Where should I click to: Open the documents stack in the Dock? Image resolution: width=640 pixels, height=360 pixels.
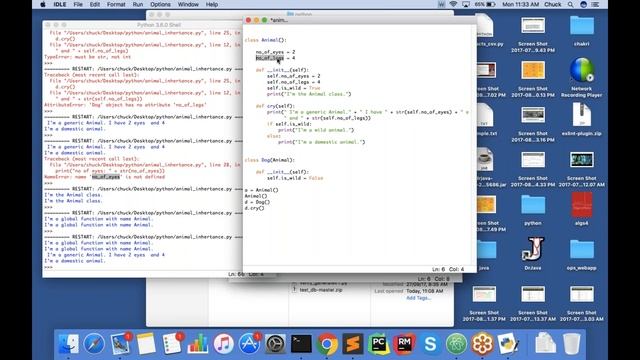click(x=545, y=344)
